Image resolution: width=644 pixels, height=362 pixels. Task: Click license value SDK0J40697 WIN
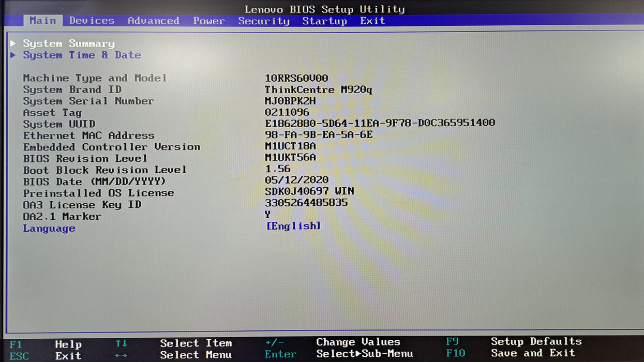coord(309,191)
